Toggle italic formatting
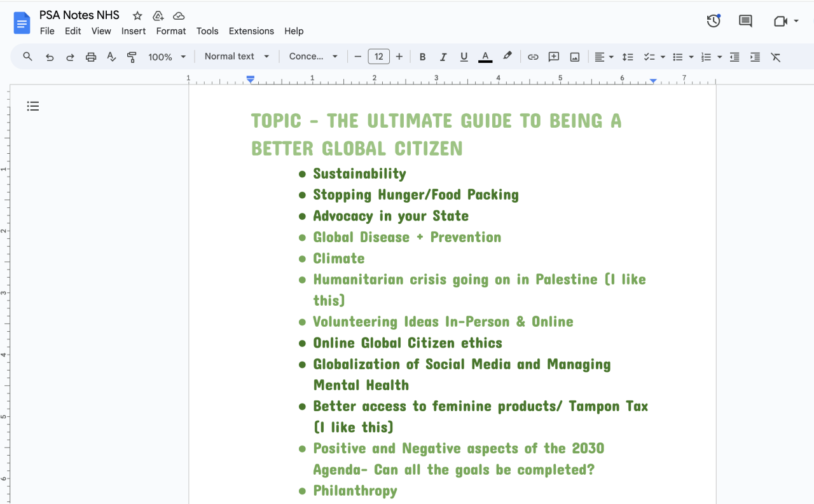This screenshot has width=814, height=504. point(443,57)
